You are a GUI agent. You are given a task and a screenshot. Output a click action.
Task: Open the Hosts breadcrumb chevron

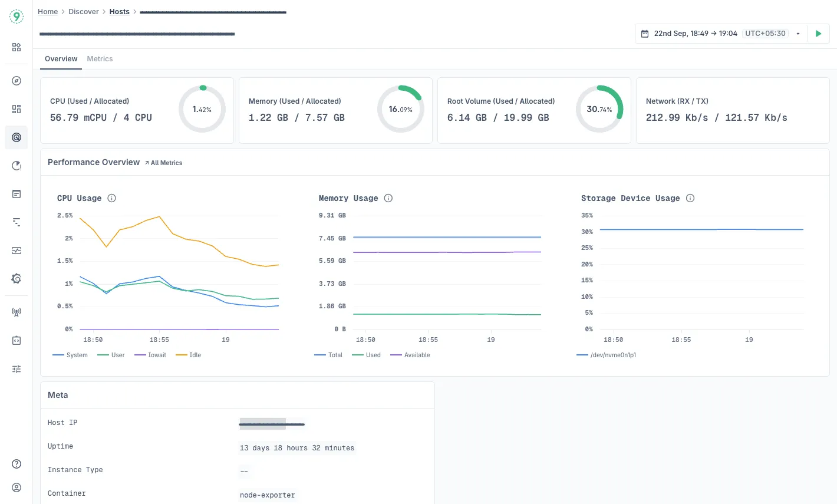click(x=134, y=11)
